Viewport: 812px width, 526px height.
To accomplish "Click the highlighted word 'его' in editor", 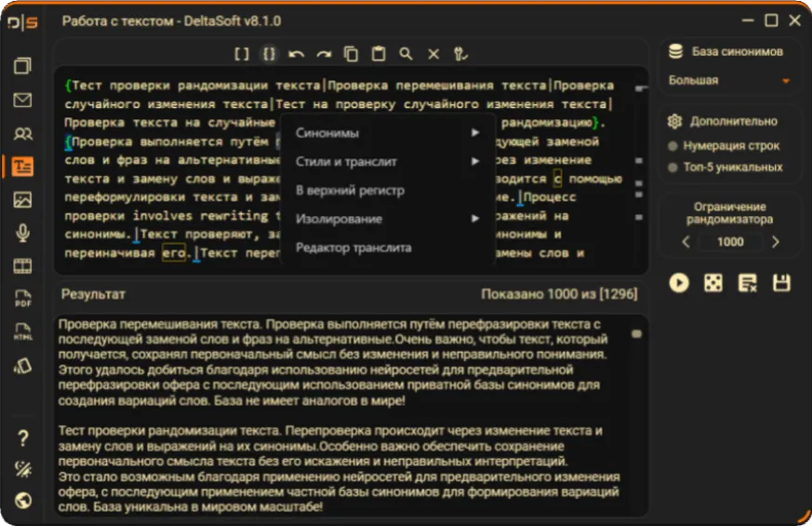I will 174,253.
